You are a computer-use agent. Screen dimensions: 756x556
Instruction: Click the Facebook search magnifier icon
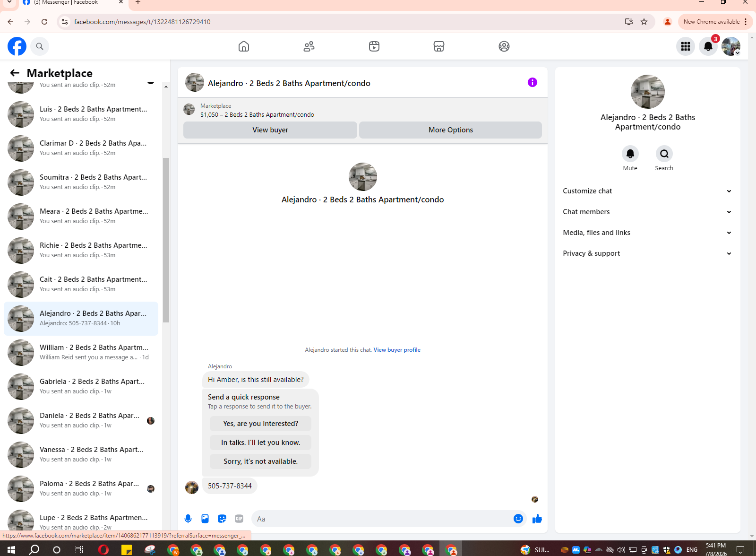point(40,46)
